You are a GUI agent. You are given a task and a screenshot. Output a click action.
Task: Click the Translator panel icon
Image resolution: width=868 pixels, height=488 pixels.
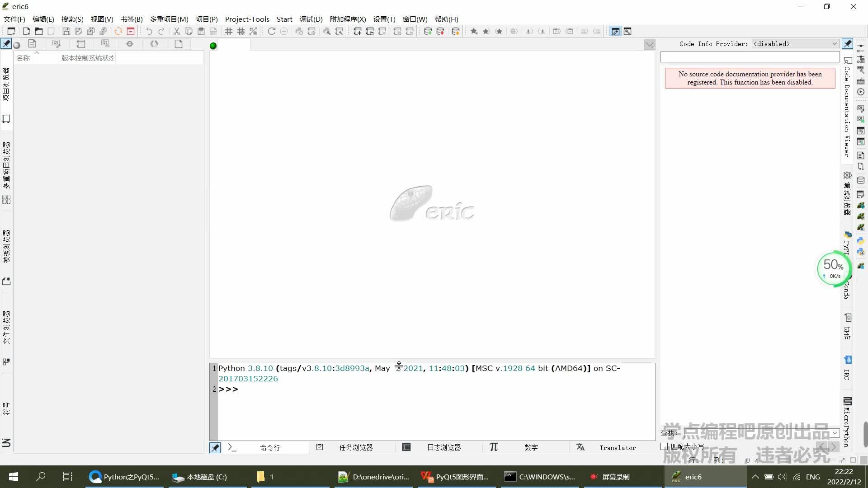click(580, 447)
